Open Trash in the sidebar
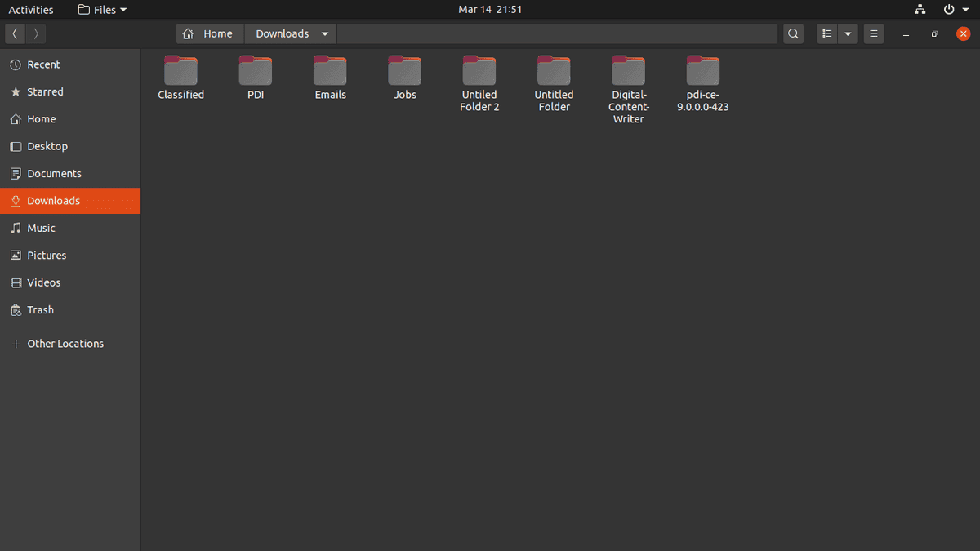The image size is (980, 551). click(70, 309)
